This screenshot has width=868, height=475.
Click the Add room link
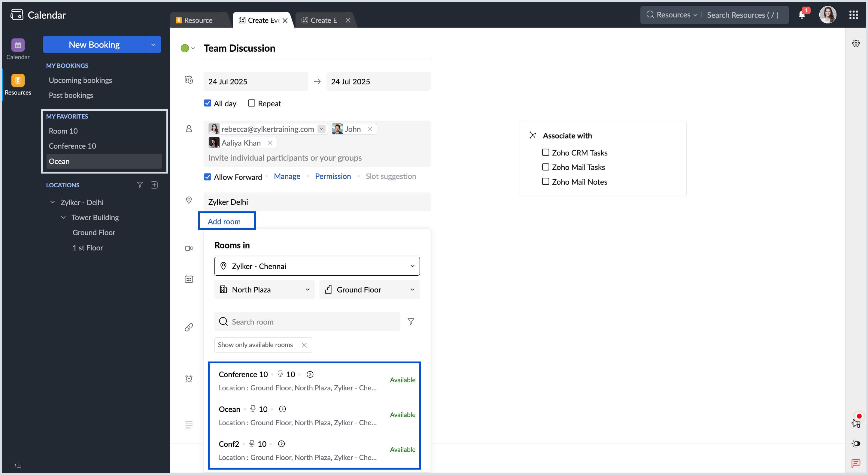point(224,221)
